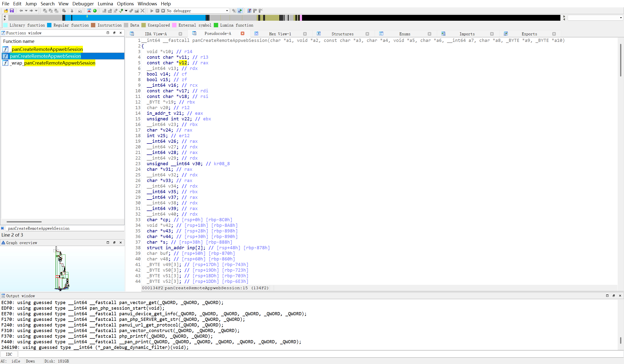Close the Pseudocode-A tab

pos(243,33)
